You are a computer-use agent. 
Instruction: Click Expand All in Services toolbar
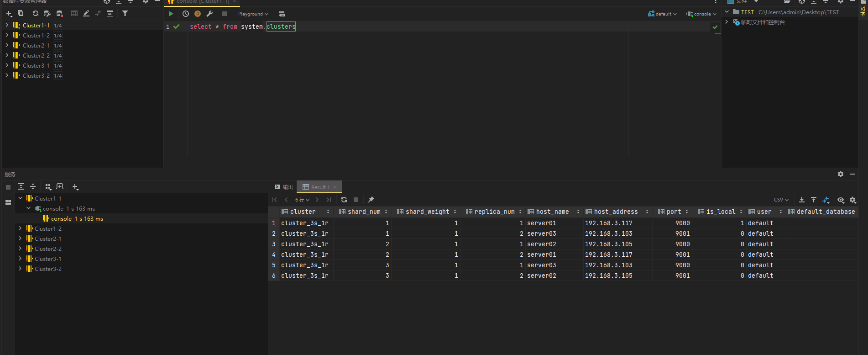[21, 186]
